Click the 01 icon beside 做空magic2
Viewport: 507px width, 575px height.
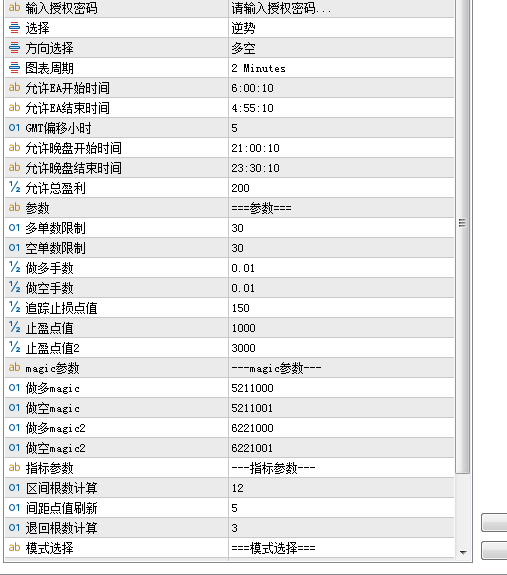pos(14,448)
